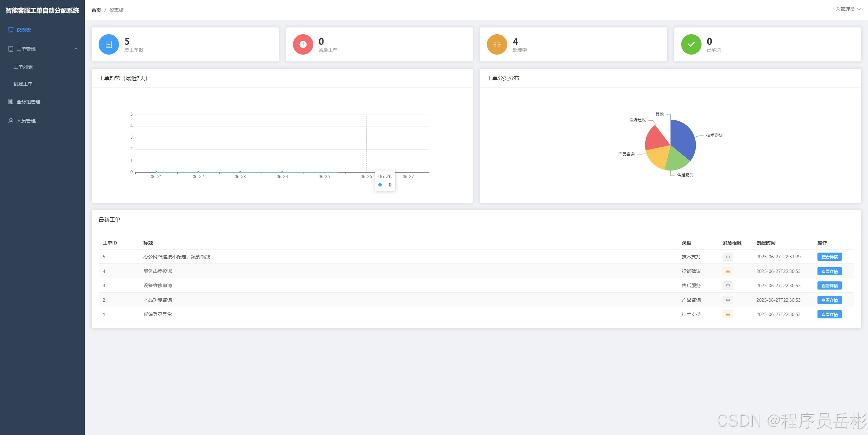868x435 pixels.
Task: Click 查看详情 for 系统登录异常 ticket
Action: pyautogui.click(x=829, y=315)
